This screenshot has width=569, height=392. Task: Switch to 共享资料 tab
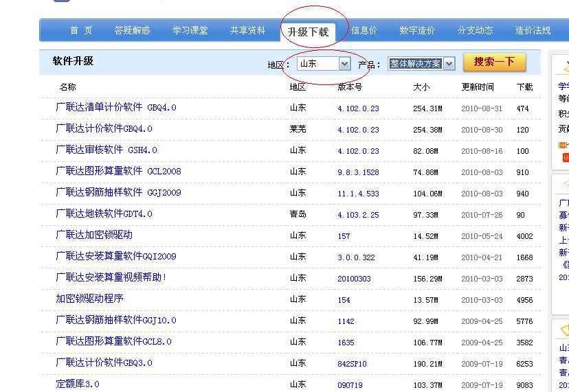pyautogui.click(x=248, y=30)
